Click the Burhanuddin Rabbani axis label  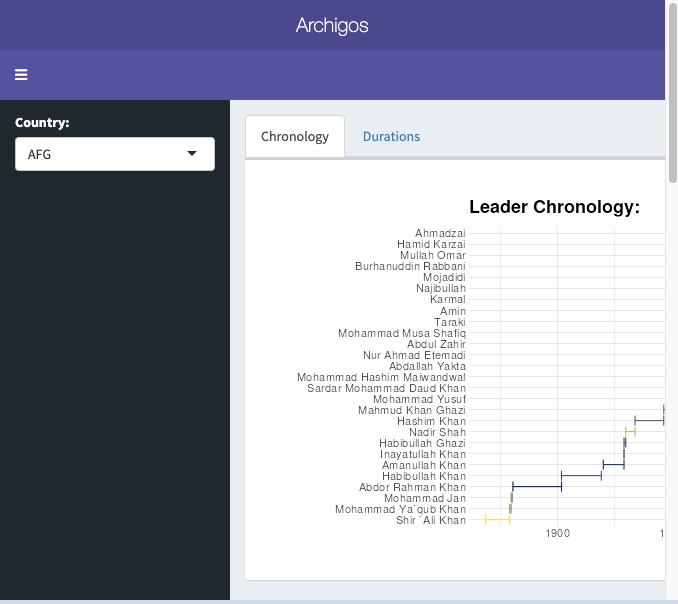tap(410, 266)
